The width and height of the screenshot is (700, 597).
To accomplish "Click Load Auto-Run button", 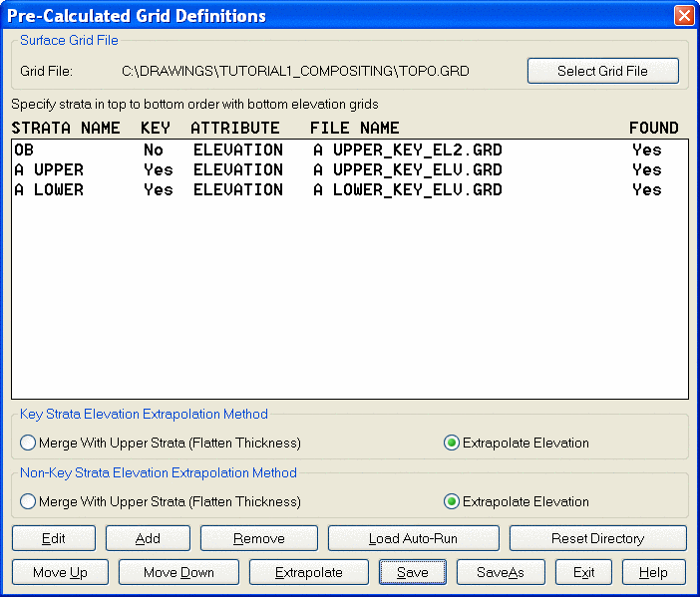I will pyautogui.click(x=414, y=538).
